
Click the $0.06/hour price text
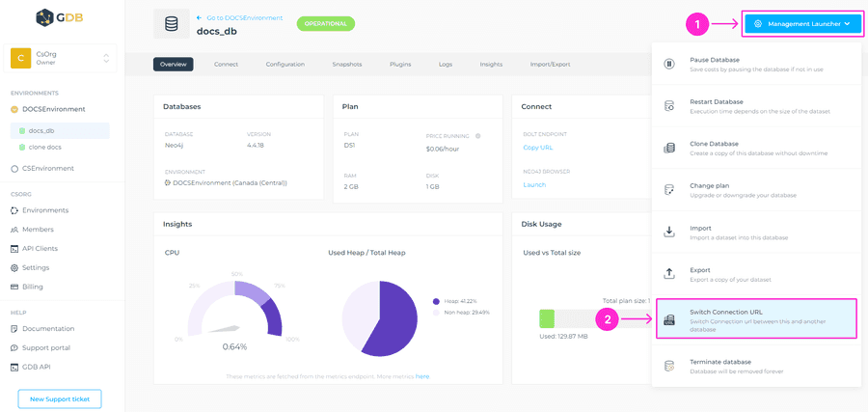[x=443, y=149]
